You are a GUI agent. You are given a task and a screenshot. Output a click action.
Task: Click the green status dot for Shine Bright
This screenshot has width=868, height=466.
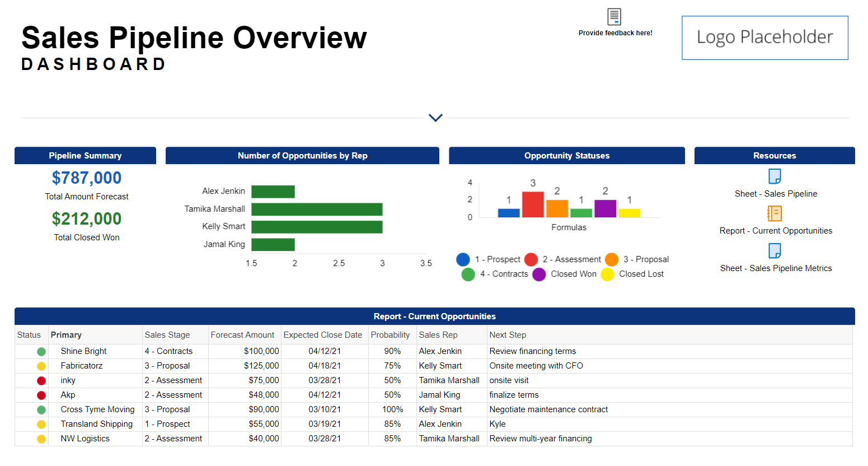(41, 352)
